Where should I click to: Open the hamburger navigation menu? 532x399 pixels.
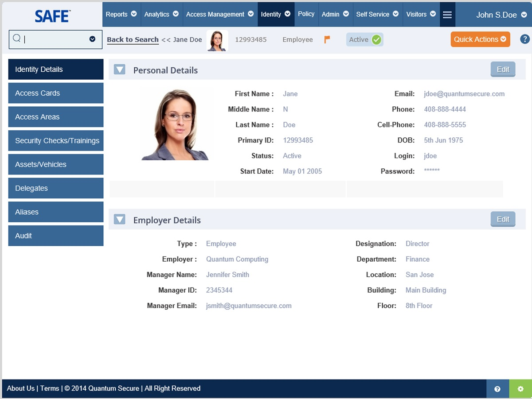click(447, 14)
